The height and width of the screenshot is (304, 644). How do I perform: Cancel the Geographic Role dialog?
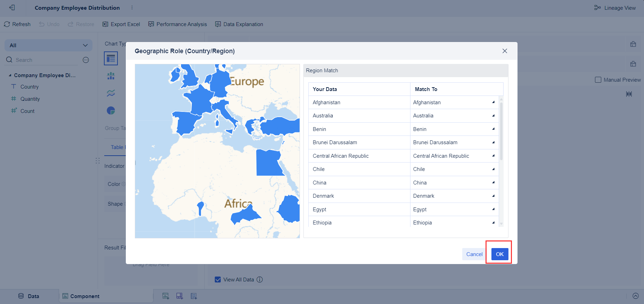pos(474,254)
